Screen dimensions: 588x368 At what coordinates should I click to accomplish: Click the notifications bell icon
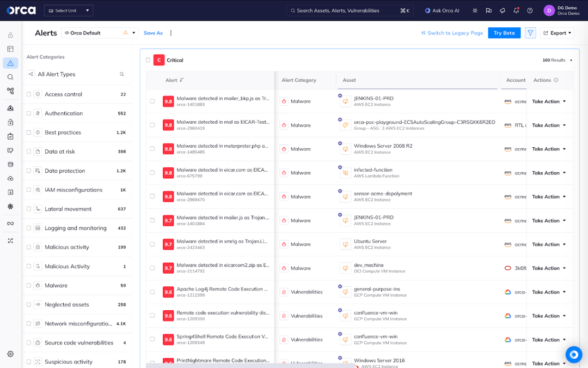click(516, 10)
